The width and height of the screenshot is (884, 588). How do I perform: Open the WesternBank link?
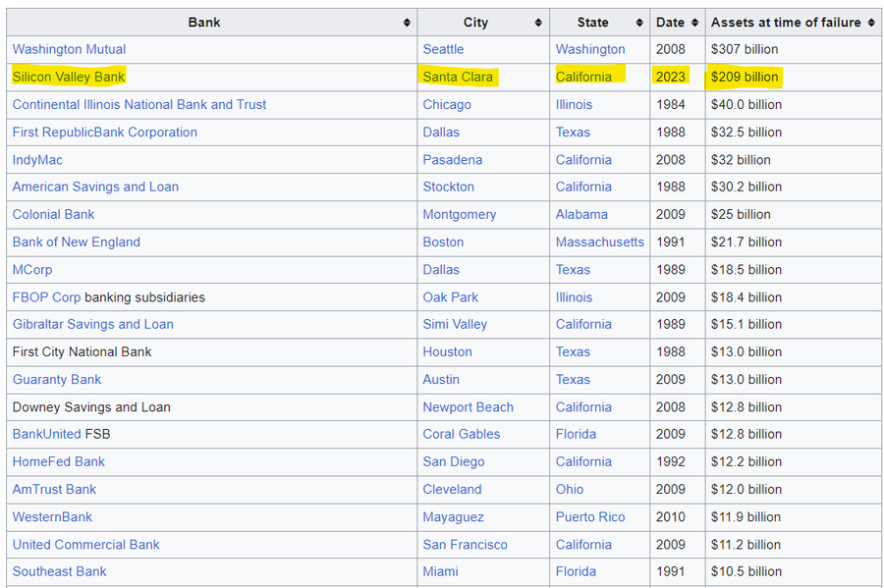pos(52,517)
